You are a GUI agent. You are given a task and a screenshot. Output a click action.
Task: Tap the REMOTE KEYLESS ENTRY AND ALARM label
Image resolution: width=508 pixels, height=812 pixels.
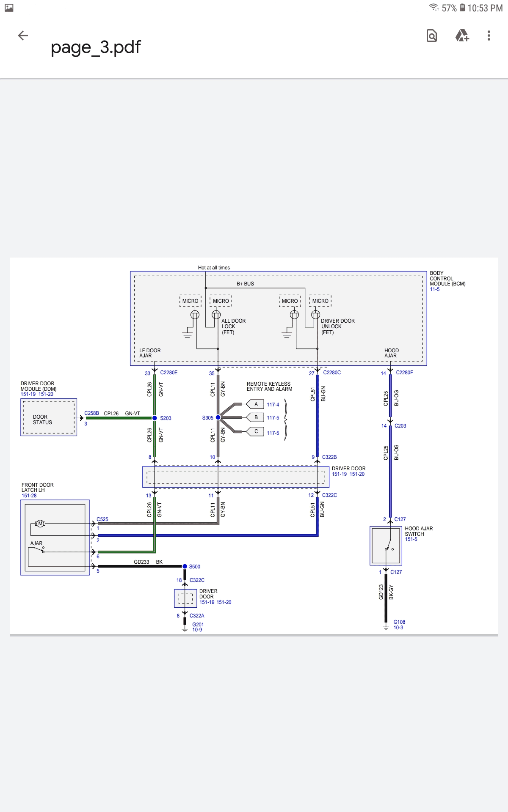tap(269, 387)
